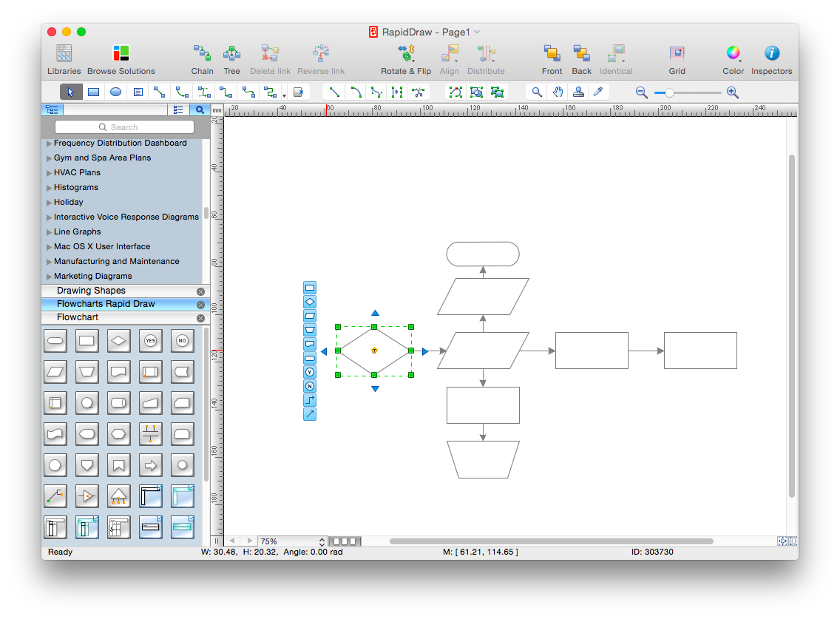Click the vertical canvas scrollbar
840x619 pixels.
click(792, 326)
